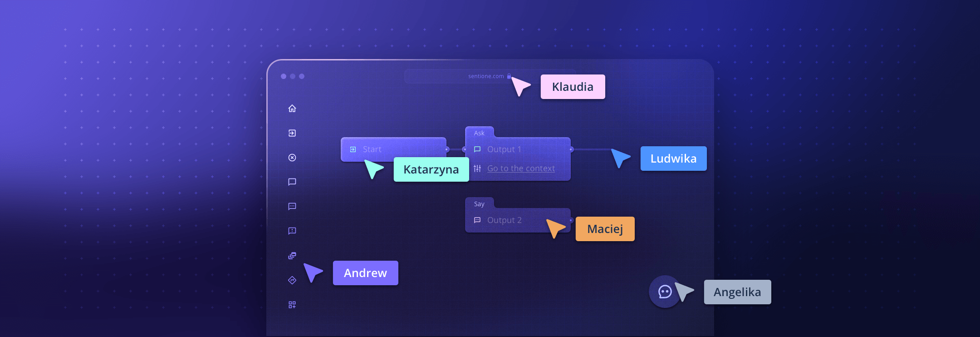Viewport: 980px width, 337px height.
Task: Click the Angelika name tag
Action: [737, 292]
